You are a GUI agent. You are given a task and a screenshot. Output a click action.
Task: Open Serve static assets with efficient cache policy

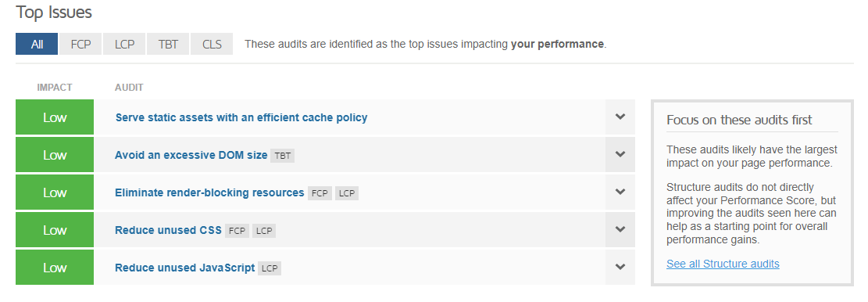241,117
